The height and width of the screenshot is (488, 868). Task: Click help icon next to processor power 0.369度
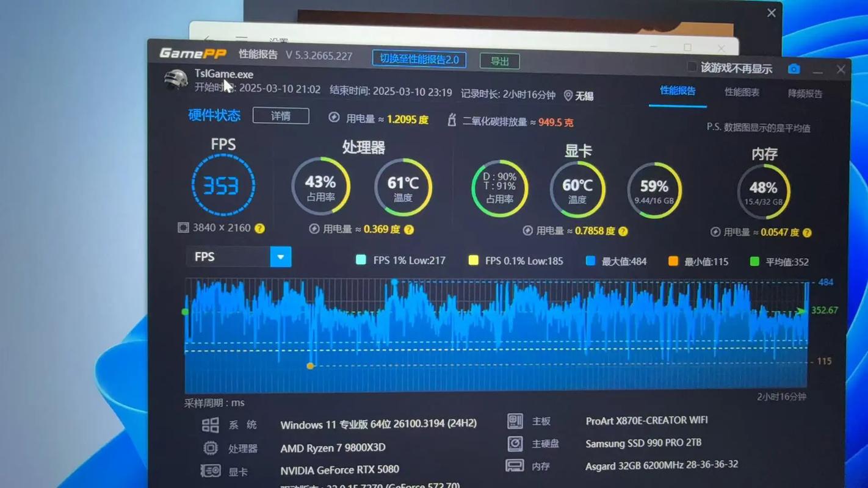coord(409,229)
